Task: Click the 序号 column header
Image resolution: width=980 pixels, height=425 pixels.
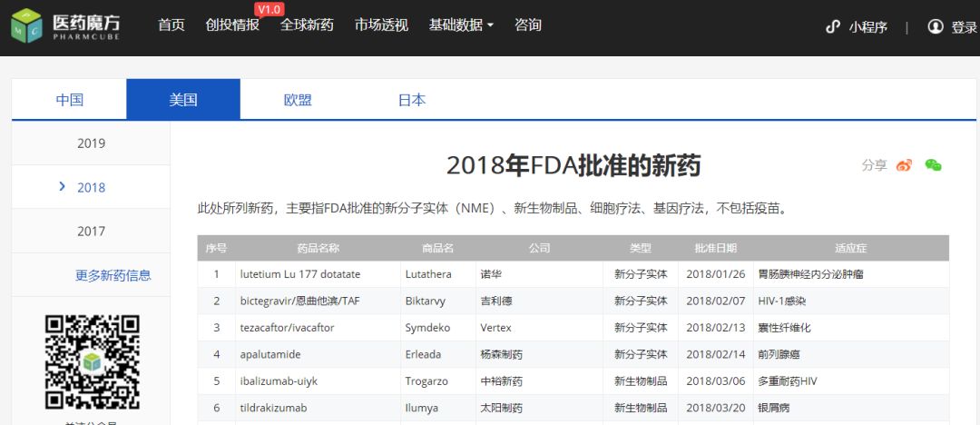Action: click(216, 249)
